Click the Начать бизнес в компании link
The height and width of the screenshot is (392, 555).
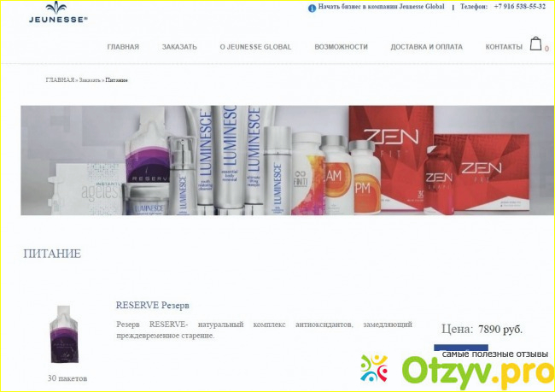[381, 7]
